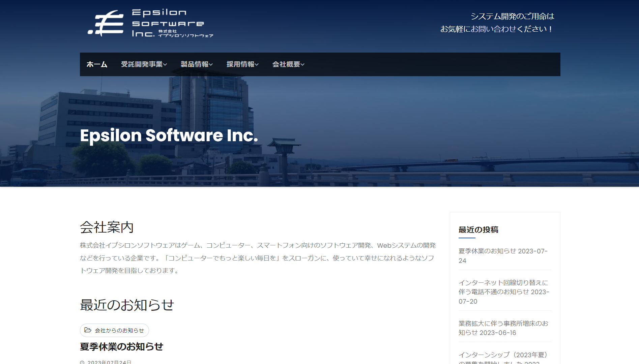Click the 最近のお知らせ section heading
The image size is (639, 364).
click(x=127, y=305)
